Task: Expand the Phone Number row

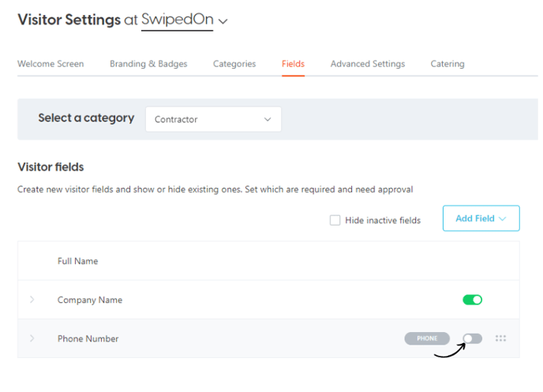Action: pos(32,338)
